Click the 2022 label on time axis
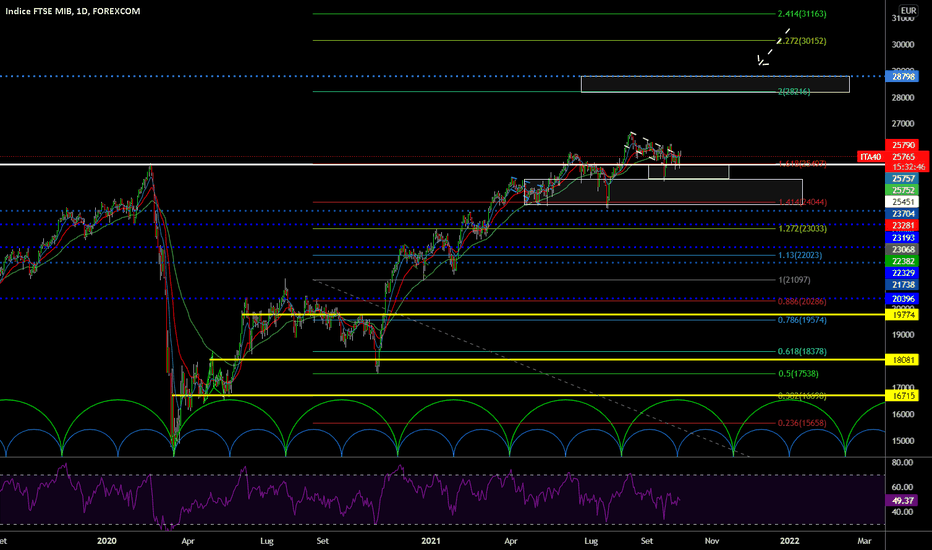Image resolution: width=932 pixels, height=550 pixels. pos(789,540)
